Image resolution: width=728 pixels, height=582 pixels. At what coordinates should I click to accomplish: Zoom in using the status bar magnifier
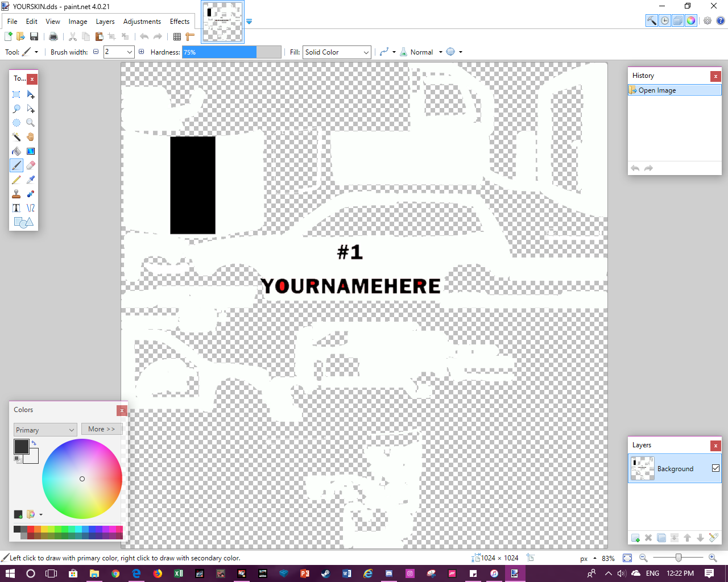coord(713,558)
